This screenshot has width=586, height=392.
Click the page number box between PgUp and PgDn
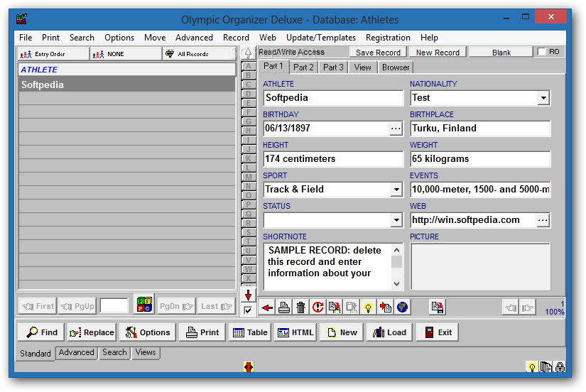pos(114,305)
